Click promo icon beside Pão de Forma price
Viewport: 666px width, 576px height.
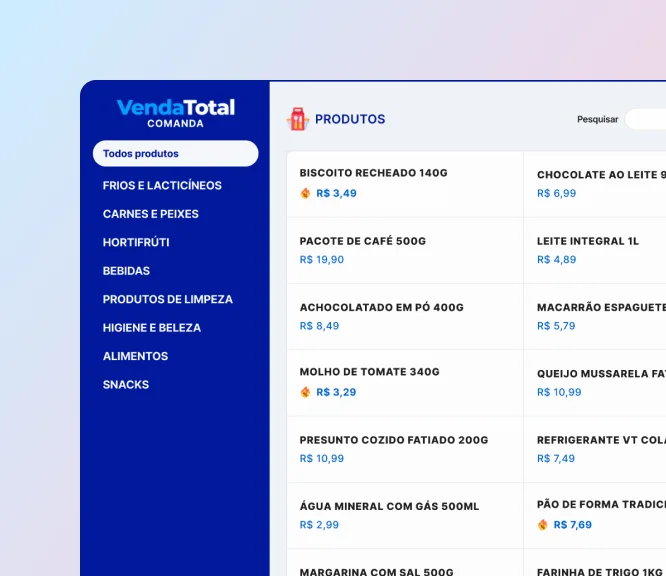point(543,525)
